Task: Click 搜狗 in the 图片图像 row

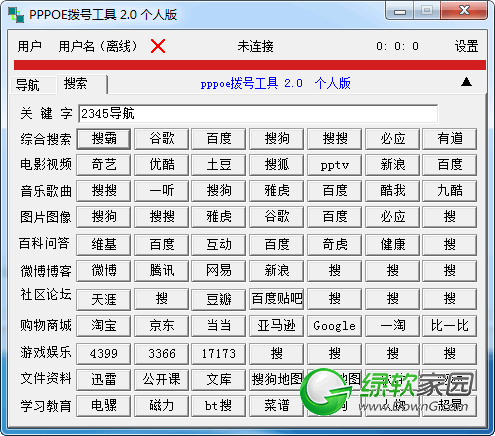Action: click(104, 217)
